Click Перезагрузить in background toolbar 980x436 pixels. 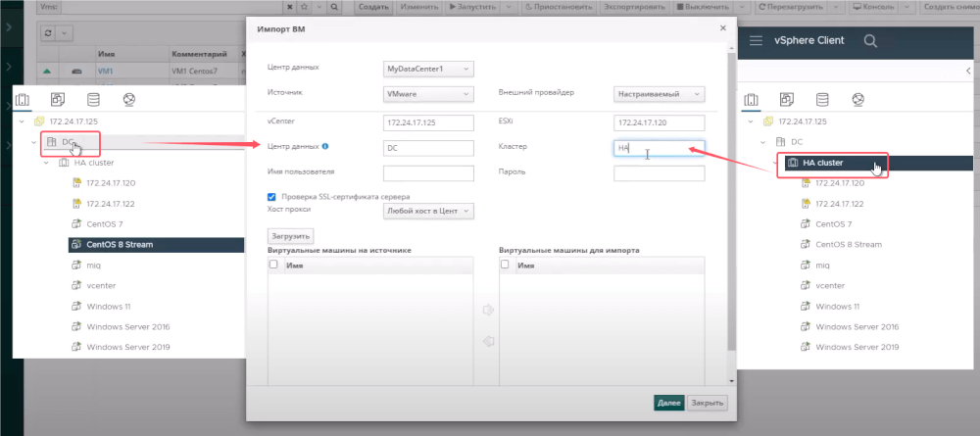click(x=790, y=7)
